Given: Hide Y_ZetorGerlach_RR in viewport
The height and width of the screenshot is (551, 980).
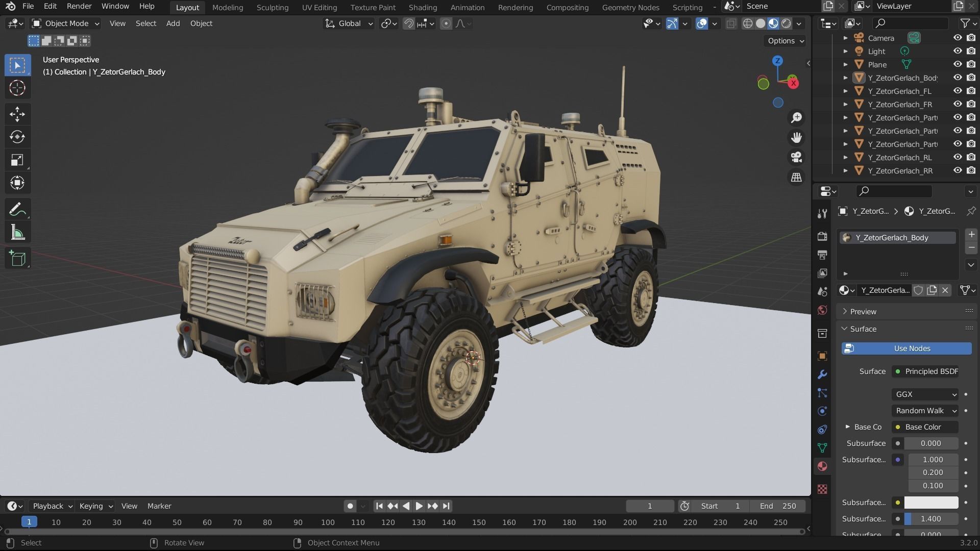Looking at the screenshot, I should (958, 170).
